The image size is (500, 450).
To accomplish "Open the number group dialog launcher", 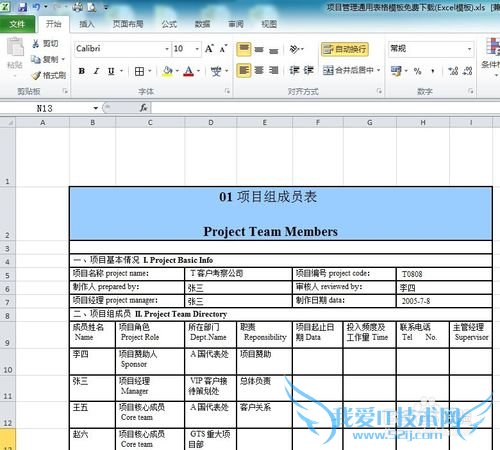I will (471, 91).
